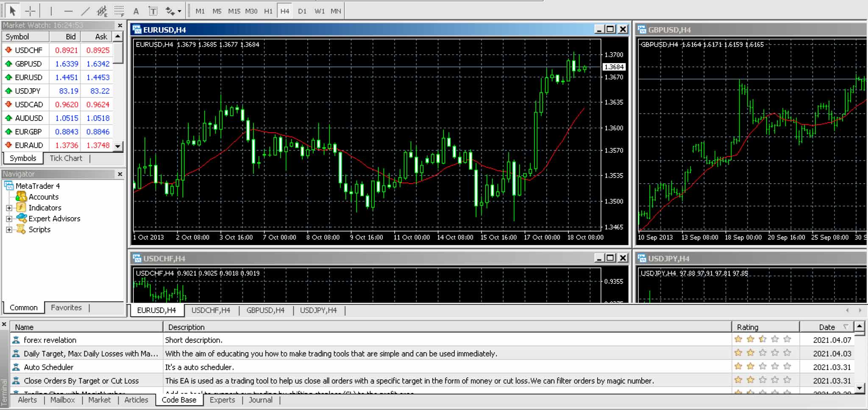
Task: Expand the Scripts tree node
Action: click(9, 229)
